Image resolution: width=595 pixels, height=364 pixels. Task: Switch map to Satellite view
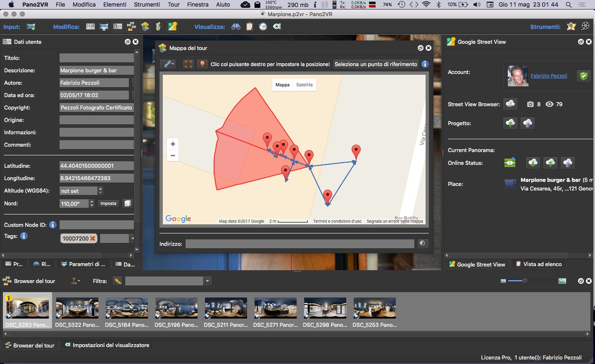tap(305, 85)
